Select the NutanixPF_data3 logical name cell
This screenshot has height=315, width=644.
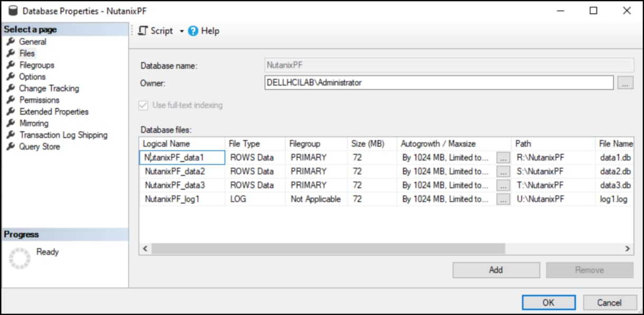click(x=182, y=185)
